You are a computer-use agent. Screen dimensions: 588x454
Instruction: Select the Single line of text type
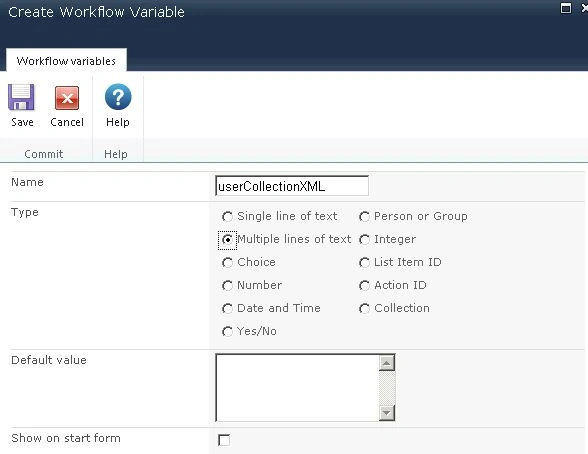tap(227, 217)
